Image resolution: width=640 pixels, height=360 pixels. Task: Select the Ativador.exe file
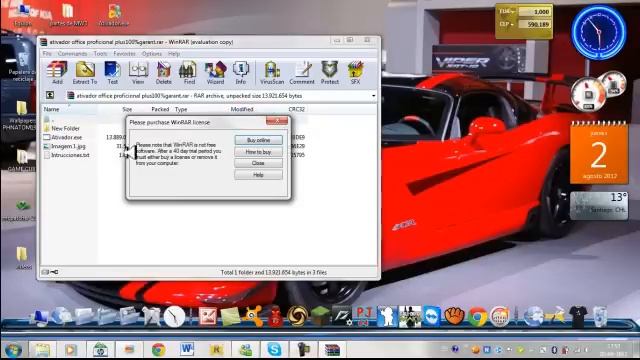click(x=63, y=137)
